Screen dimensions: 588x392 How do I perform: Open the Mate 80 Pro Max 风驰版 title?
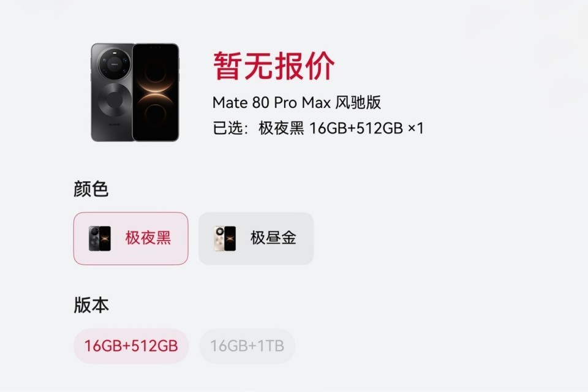(x=296, y=102)
